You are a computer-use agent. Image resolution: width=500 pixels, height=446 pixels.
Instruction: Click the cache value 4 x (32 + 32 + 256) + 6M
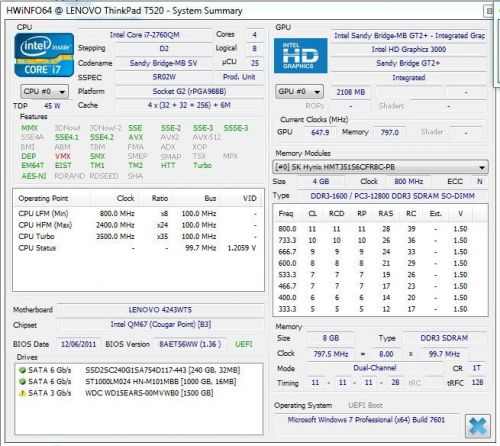189,105
